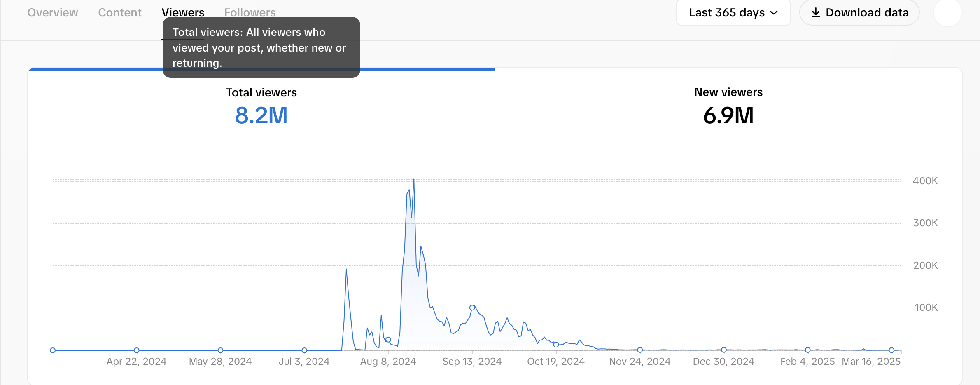Click the Feb 4, 2025 data point
The image size is (980, 385).
[808, 350]
